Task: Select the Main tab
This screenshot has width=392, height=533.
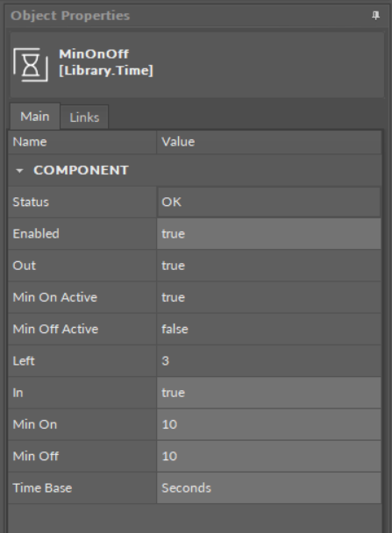Action: click(x=35, y=117)
